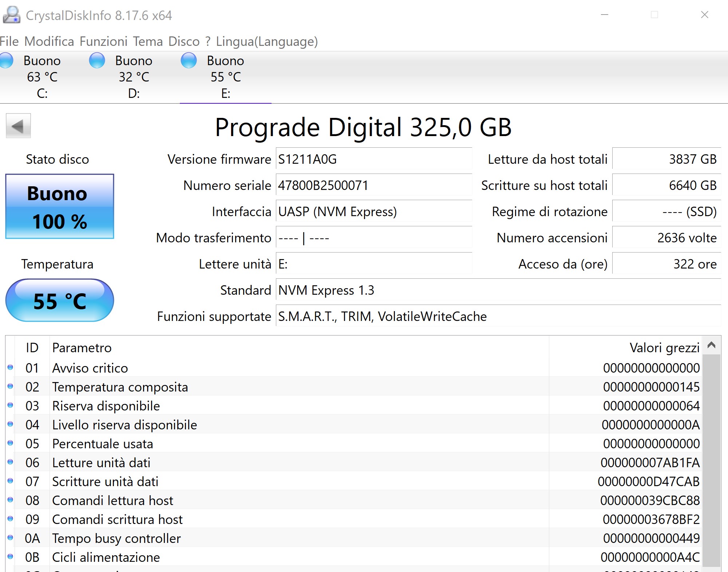Click the Modo trasferimento value field
The image size is (728, 572).
(x=374, y=238)
